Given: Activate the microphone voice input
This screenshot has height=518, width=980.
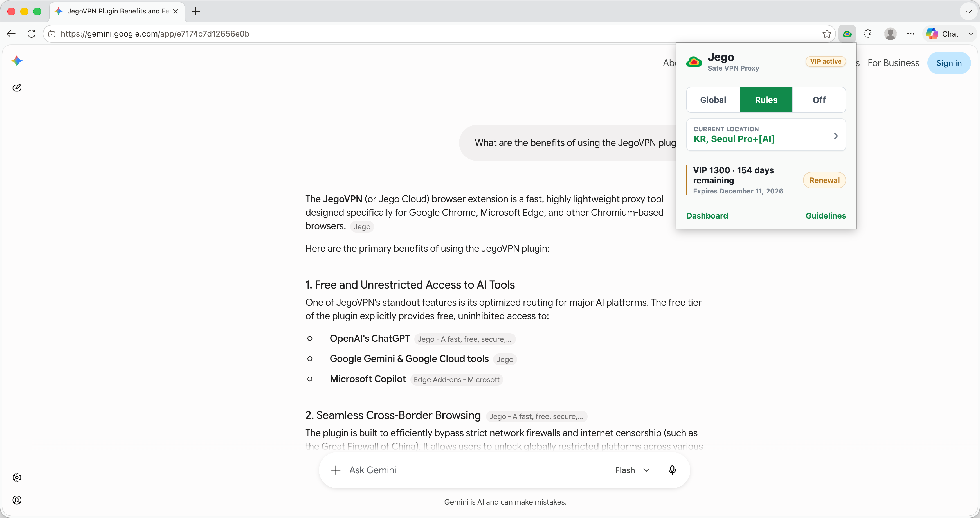Looking at the screenshot, I should tap(672, 470).
